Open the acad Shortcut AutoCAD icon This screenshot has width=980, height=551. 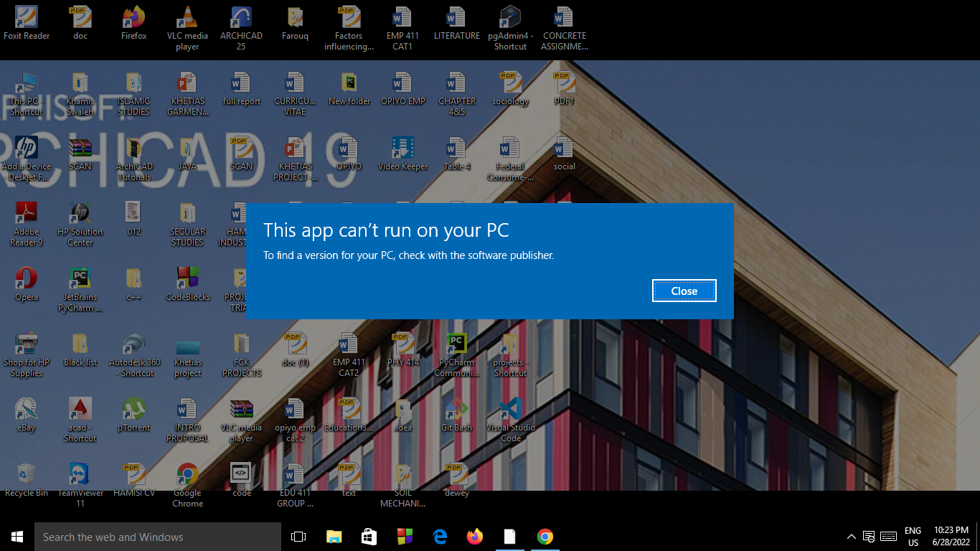(x=80, y=420)
